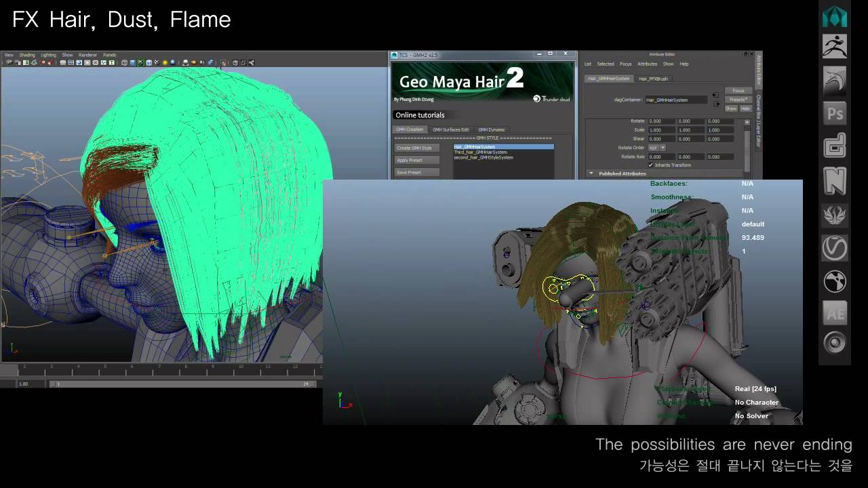This screenshot has height=488, width=868.
Task: Click the go-to-input-connection icon beside dagContainer
Action: 715,94
